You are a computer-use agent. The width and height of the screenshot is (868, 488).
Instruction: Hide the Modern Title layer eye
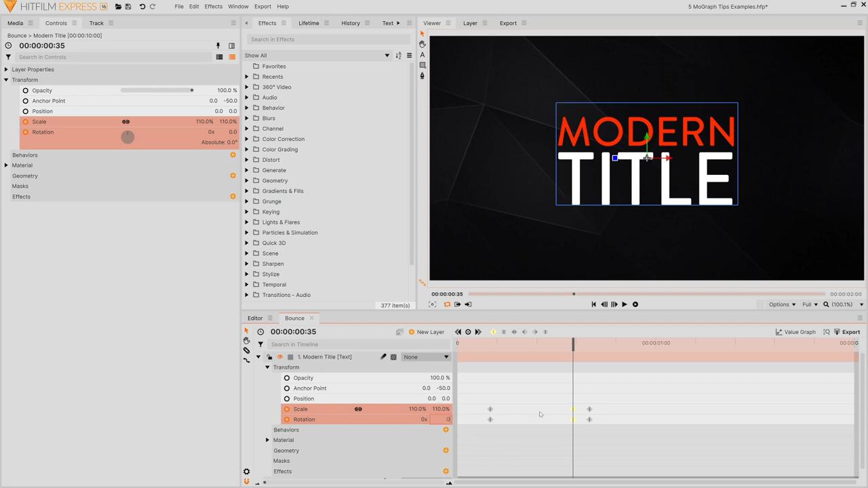279,357
